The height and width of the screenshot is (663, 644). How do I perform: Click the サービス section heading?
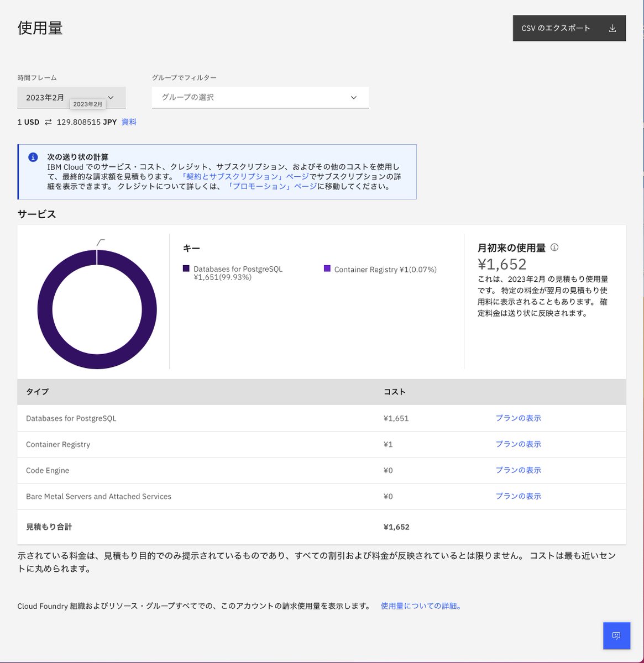(x=37, y=214)
